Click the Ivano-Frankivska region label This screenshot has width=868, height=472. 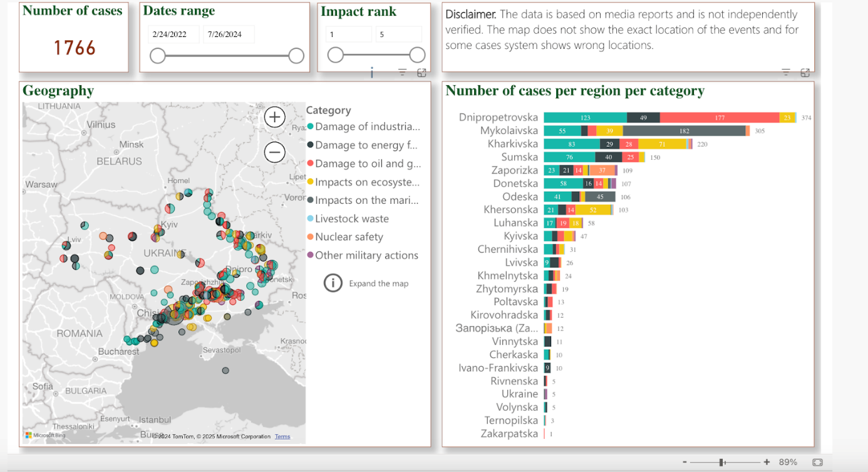point(498,368)
